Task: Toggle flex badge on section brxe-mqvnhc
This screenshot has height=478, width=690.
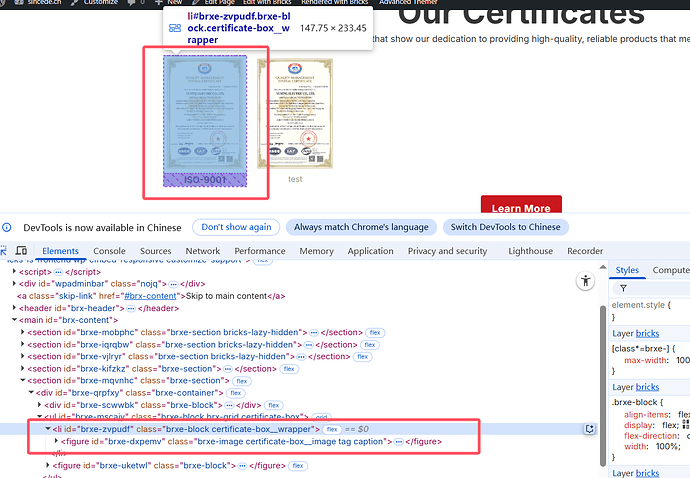Action: pos(242,381)
